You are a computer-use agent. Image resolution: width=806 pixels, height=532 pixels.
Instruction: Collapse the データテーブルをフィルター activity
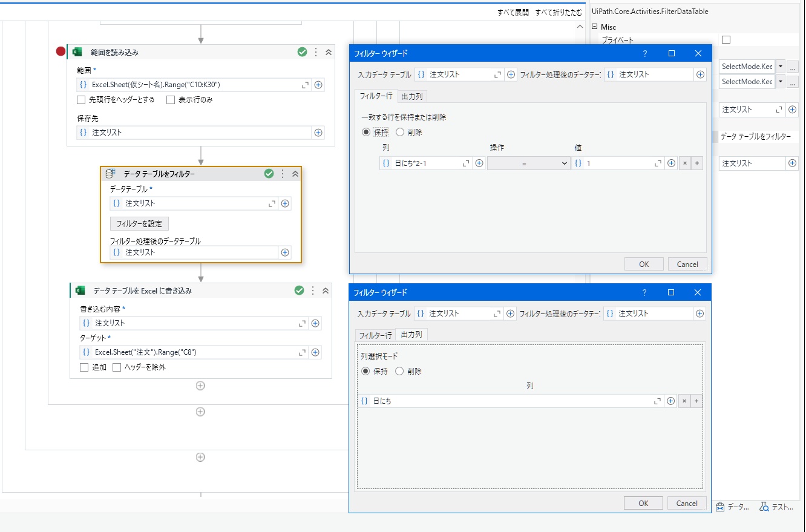295,174
